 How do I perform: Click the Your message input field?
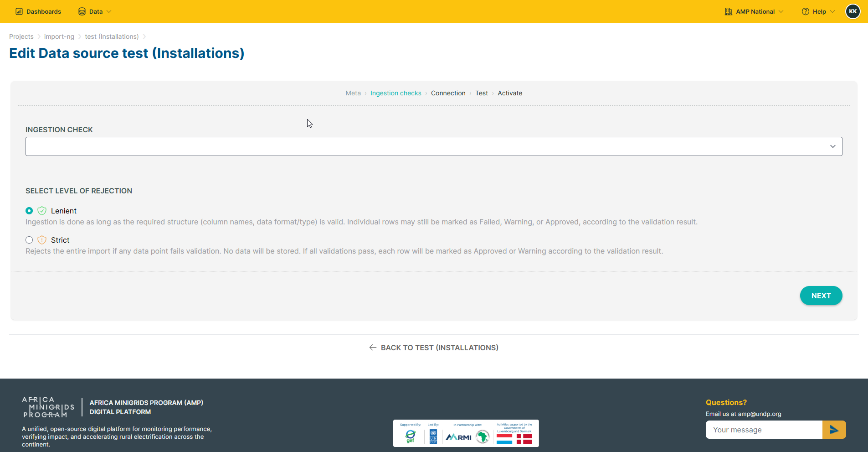coord(764,430)
